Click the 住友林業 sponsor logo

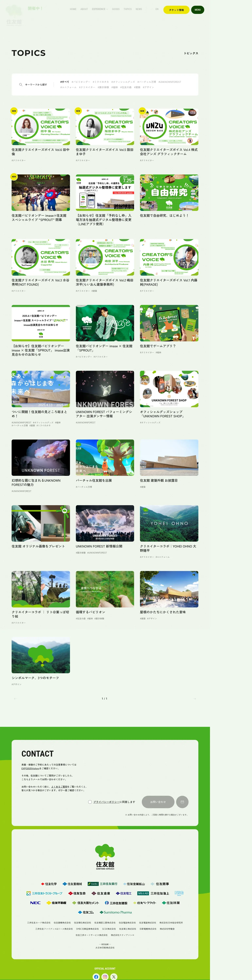tap(171, 903)
